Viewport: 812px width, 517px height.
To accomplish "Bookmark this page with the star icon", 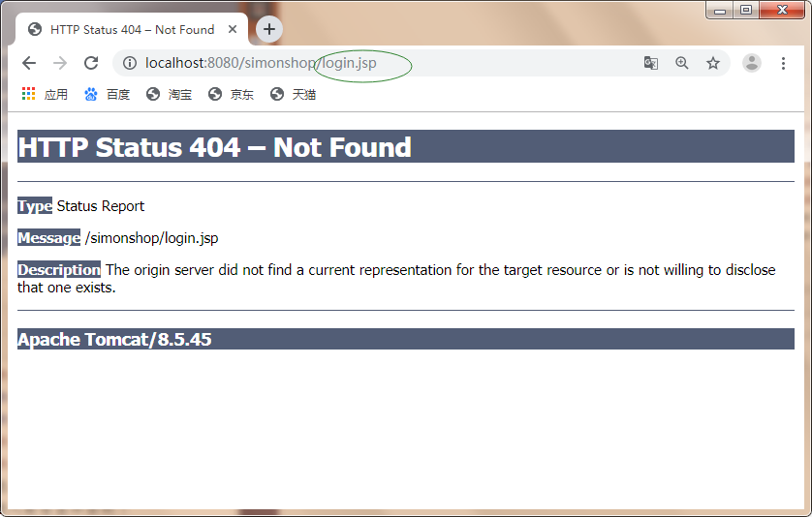I will click(x=713, y=63).
